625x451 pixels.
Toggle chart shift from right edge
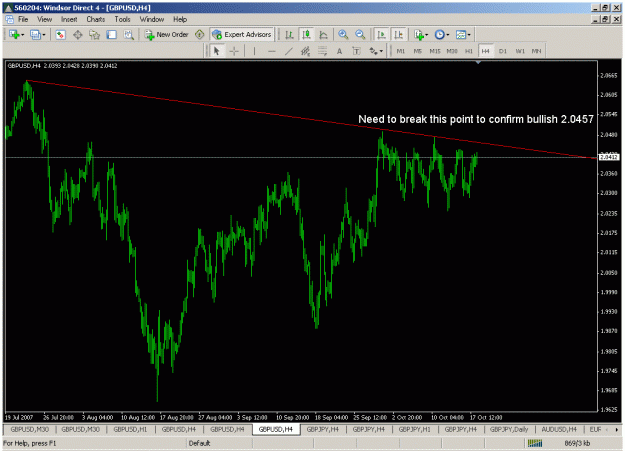click(x=398, y=35)
